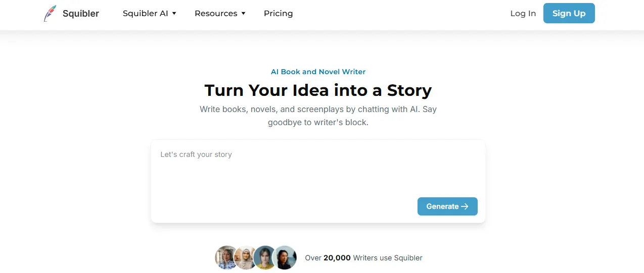Click the Sign Up button

point(569,14)
